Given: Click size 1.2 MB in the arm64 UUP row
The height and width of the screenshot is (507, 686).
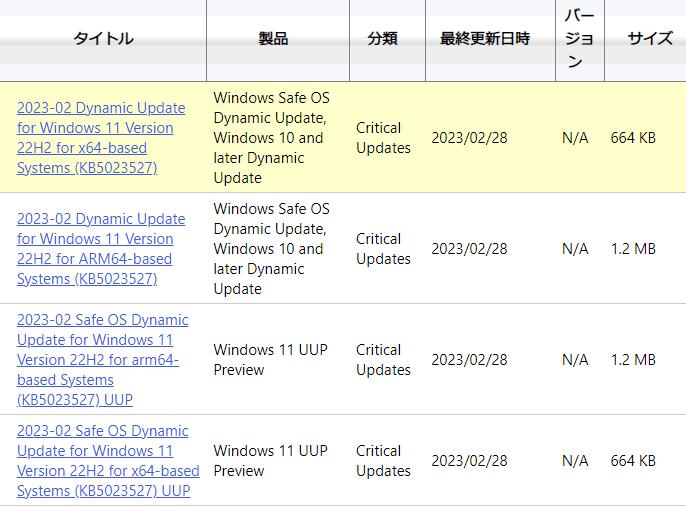Looking at the screenshot, I should pyautogui.click(x=633, y=360).
